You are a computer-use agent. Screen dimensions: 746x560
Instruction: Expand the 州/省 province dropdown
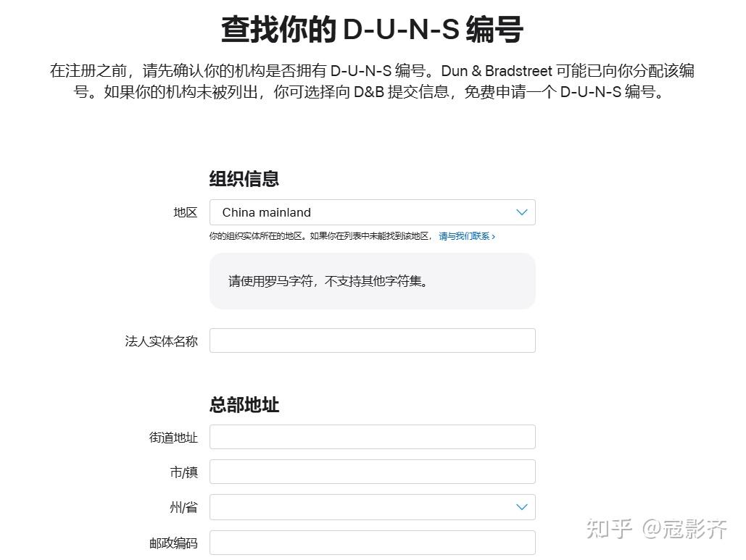pyautogui.click(x=372, y=507)
